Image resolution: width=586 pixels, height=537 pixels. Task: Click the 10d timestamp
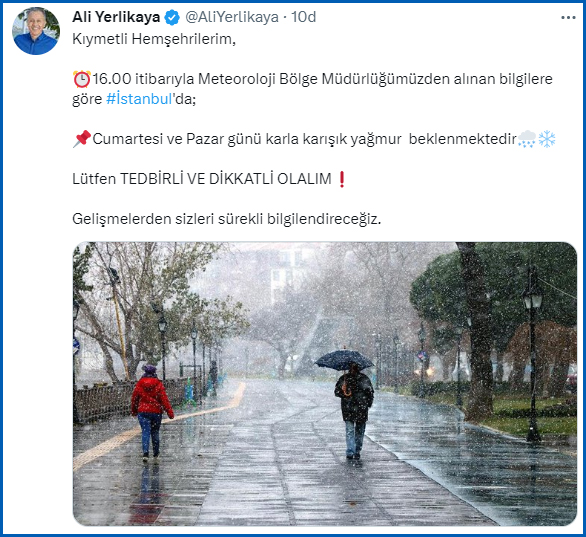click(303, 17)
